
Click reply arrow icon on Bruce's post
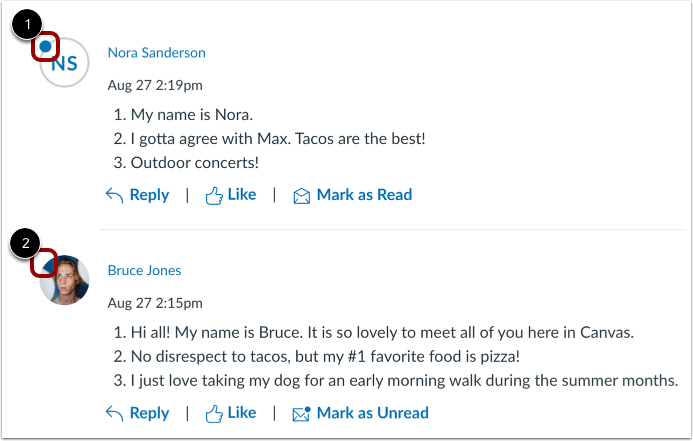coord(114,413)
